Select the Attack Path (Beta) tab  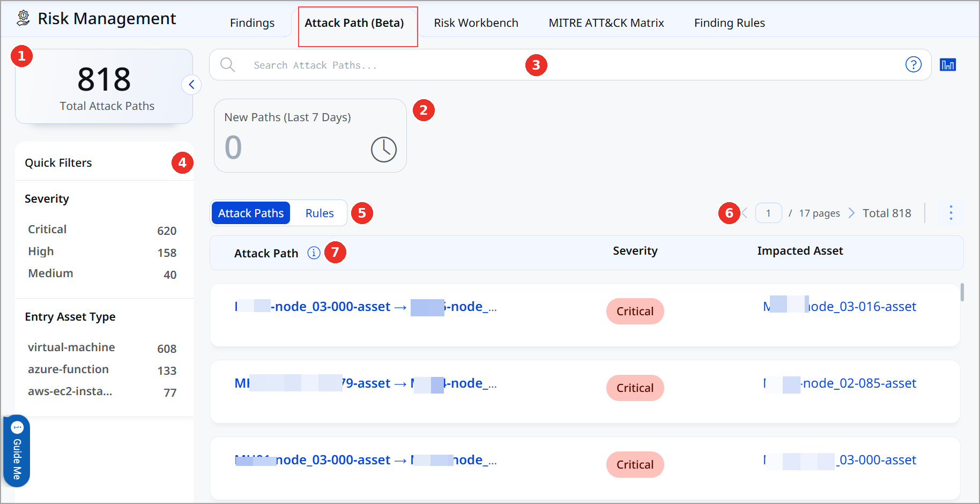354,23
